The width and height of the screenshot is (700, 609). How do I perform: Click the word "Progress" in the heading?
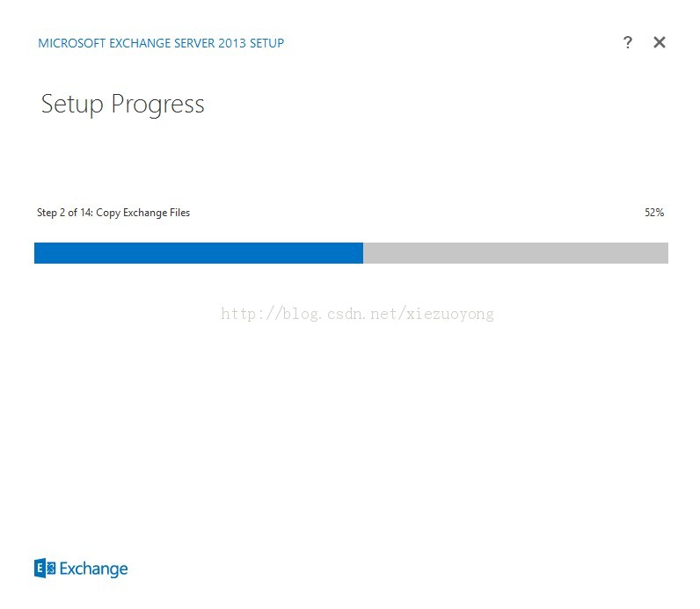click(157, 105)
